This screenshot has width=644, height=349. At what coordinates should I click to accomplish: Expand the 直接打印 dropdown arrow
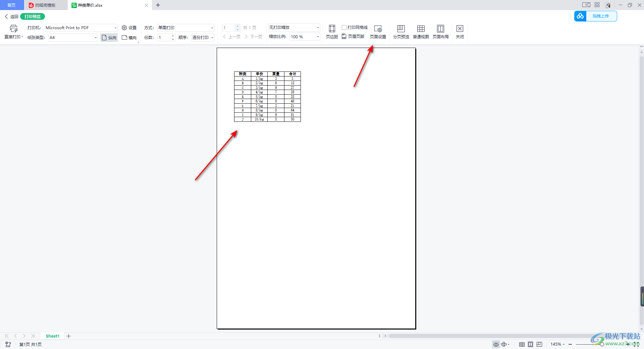[22, 37]
